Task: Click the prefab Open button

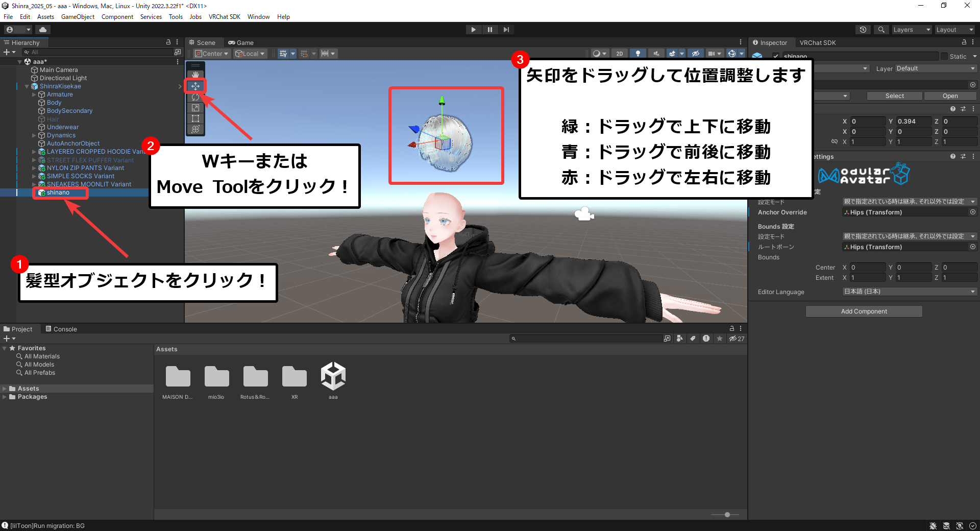Action: point(950,96)
